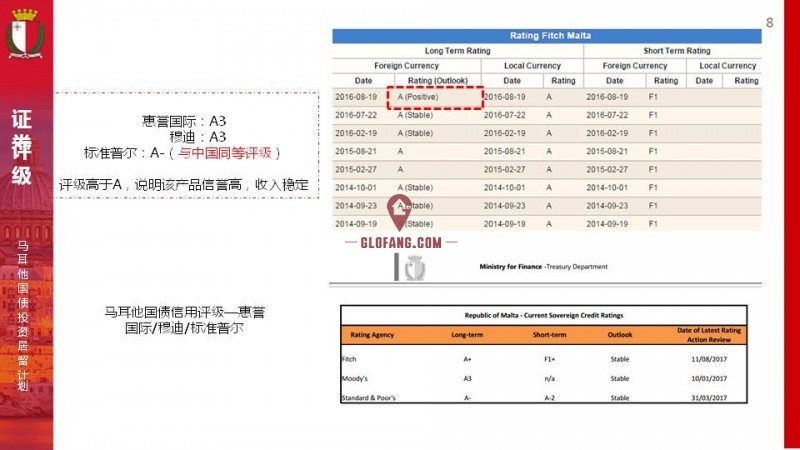Select the 'Standard & Poor's' agency row label
This screenshot has width=800, height=450.
click(368, 397)
